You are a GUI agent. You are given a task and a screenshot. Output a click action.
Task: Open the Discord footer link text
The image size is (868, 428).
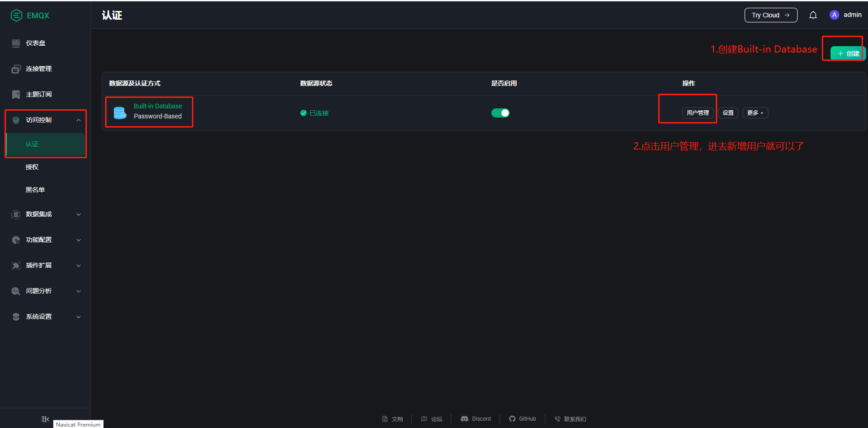481,419
